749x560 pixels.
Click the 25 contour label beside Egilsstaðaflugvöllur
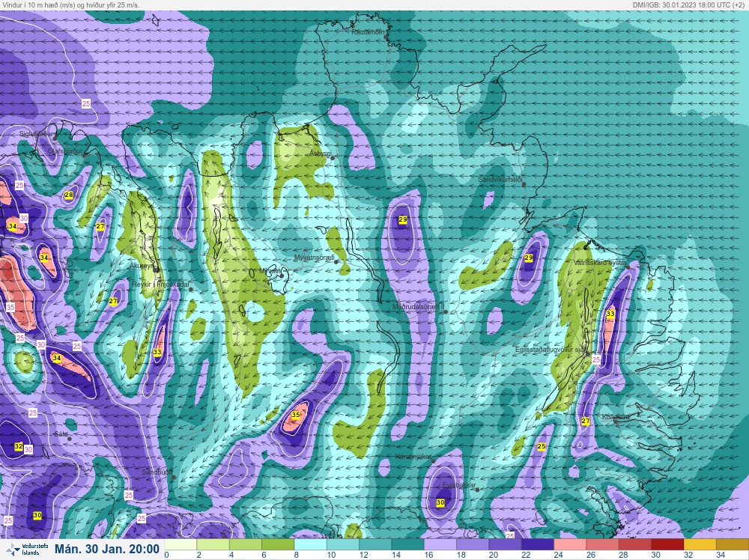[x=596, y=359]
